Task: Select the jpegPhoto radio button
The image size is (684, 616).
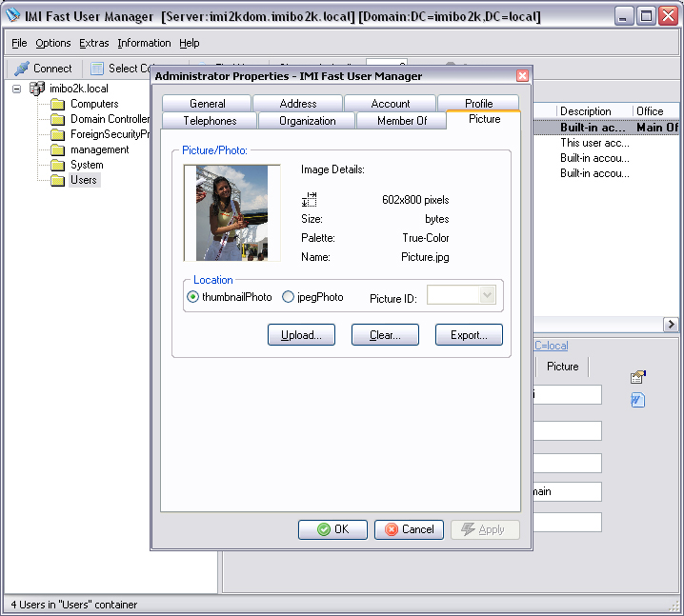Action: (288, 297)
